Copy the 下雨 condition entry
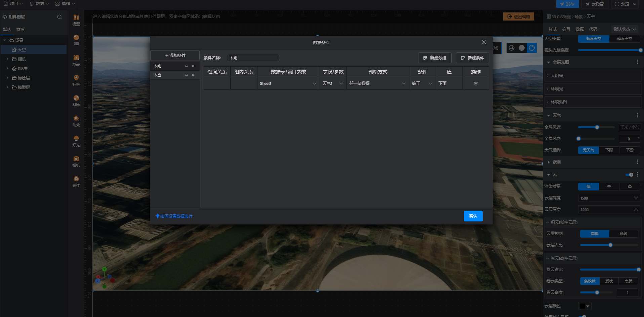This screenshot has width=644, height=317. coord(187,66)
